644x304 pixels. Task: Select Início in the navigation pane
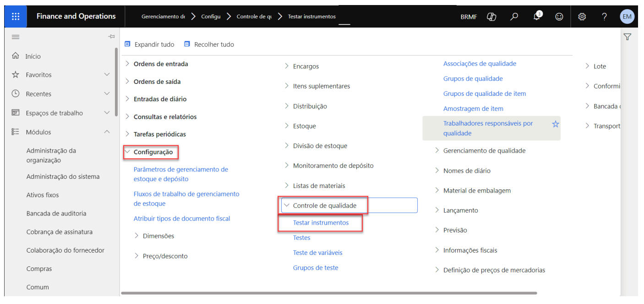pyautogui.click(x=33, y=56)
